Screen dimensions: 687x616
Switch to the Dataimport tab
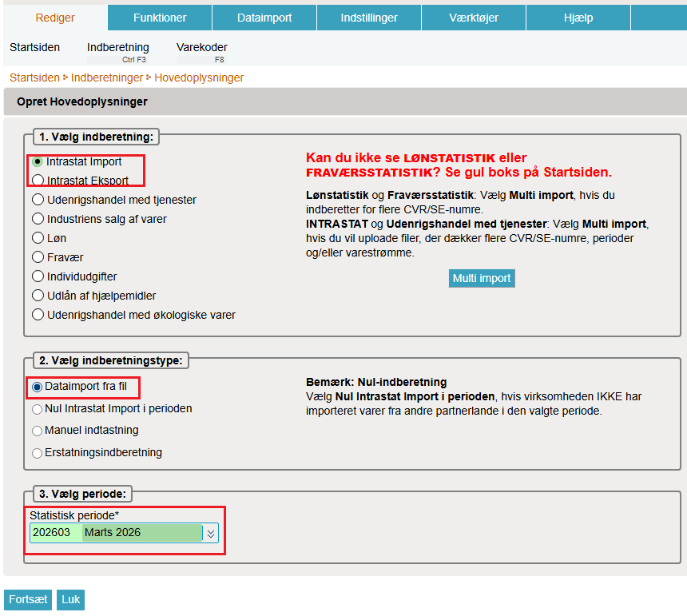point(264,18)
